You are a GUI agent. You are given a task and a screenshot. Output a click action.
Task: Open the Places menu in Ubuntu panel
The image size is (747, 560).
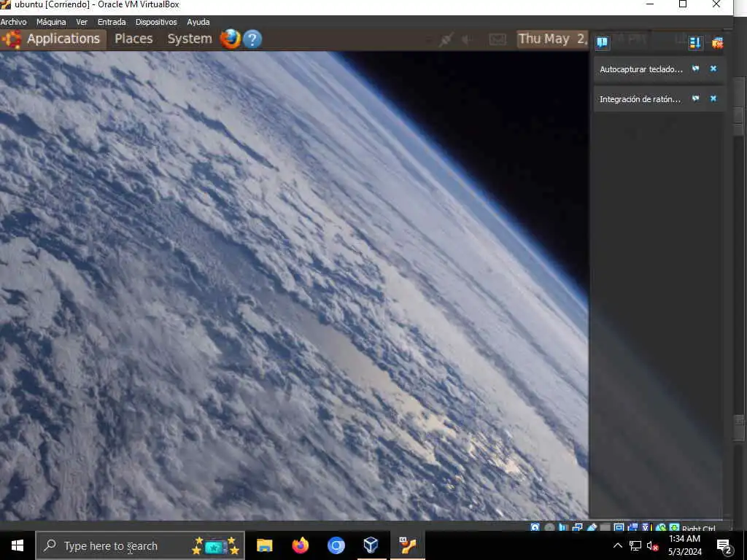[133, 39]
